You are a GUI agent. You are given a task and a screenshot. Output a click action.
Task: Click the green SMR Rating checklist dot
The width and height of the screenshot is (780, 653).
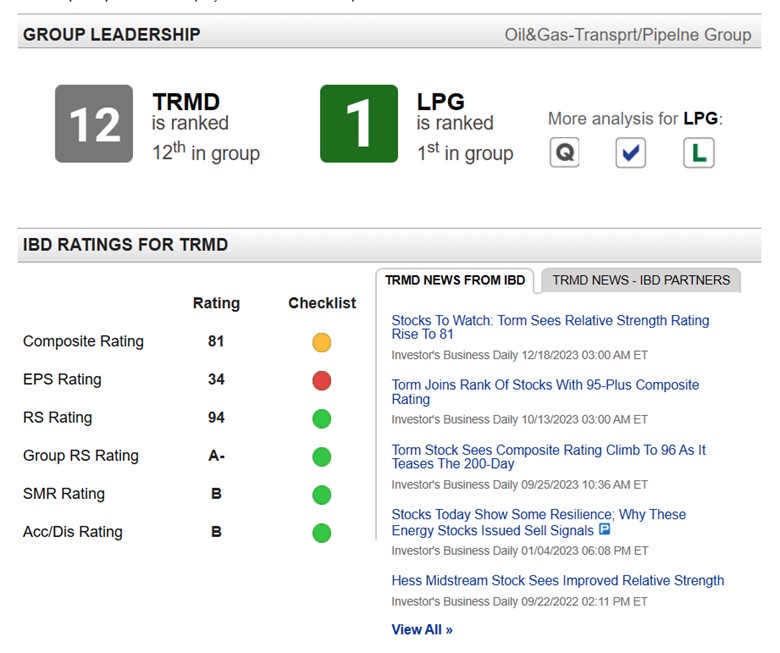coord(321,495)
